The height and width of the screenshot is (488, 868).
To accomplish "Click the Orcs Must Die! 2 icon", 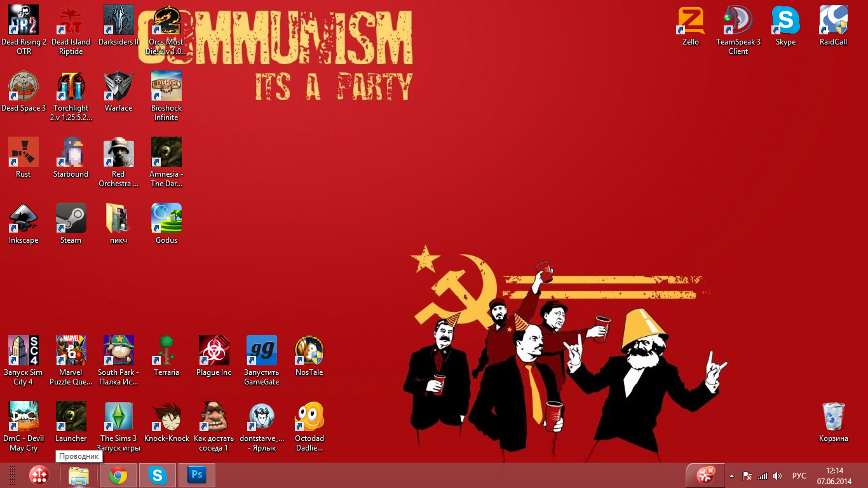I will pyautogui.click(x=166, y=20).
